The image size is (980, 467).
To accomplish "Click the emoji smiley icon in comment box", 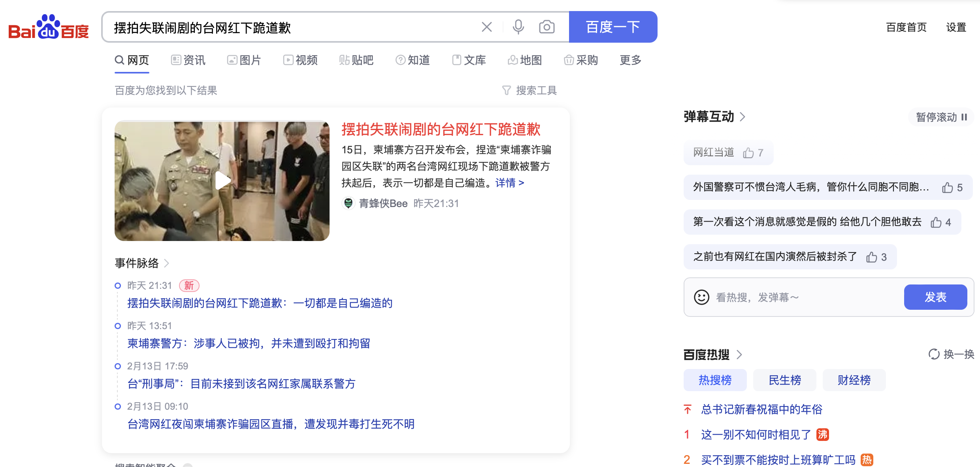I will pyautogui.click(x=701, y=297).
